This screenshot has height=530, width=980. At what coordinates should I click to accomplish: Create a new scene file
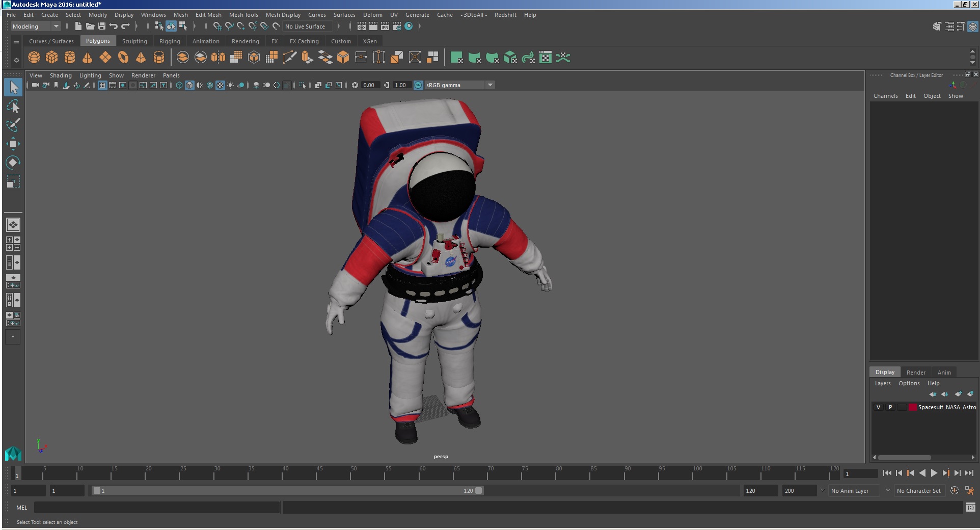tap(78, 26)
